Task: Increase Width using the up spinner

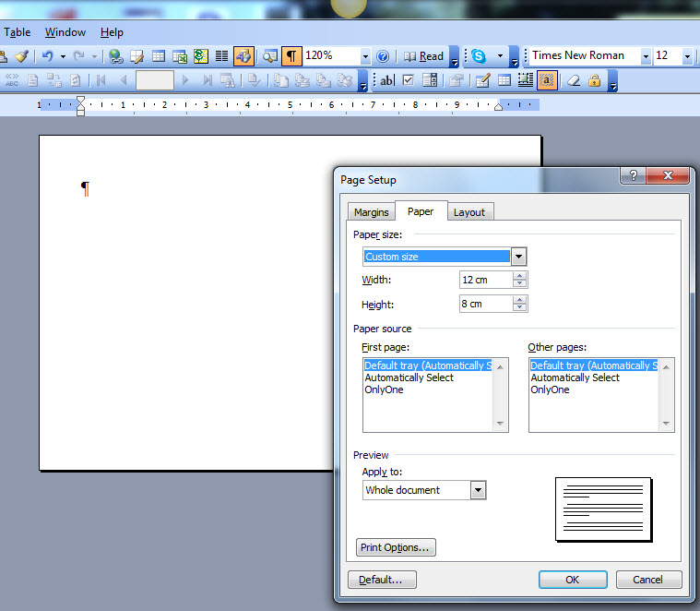Action: click(x=519, y=276)
